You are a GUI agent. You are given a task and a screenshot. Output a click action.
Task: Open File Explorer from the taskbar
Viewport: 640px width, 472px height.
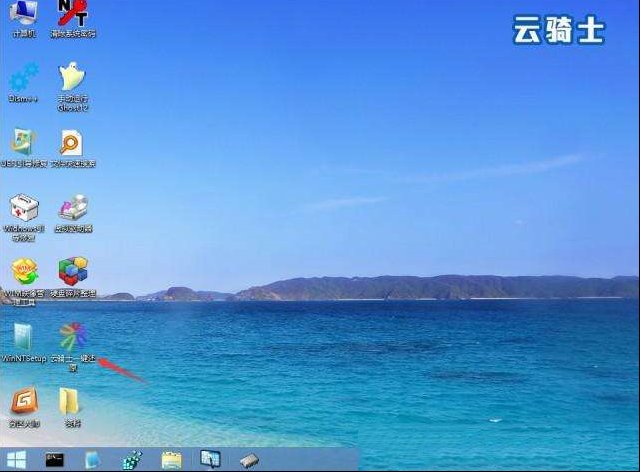pyautogui.click(x=171, y=460)
